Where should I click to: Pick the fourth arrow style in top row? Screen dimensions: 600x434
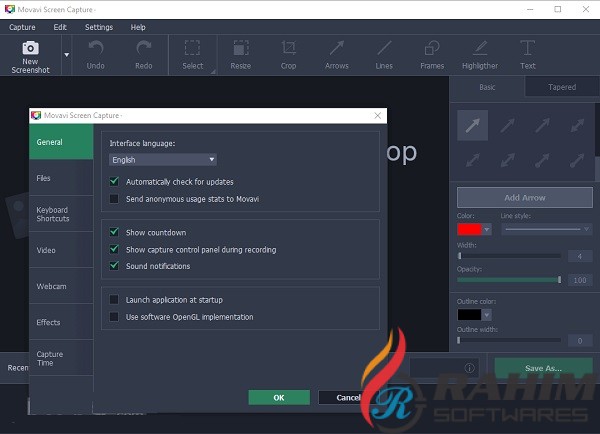[x=577, y=125]
